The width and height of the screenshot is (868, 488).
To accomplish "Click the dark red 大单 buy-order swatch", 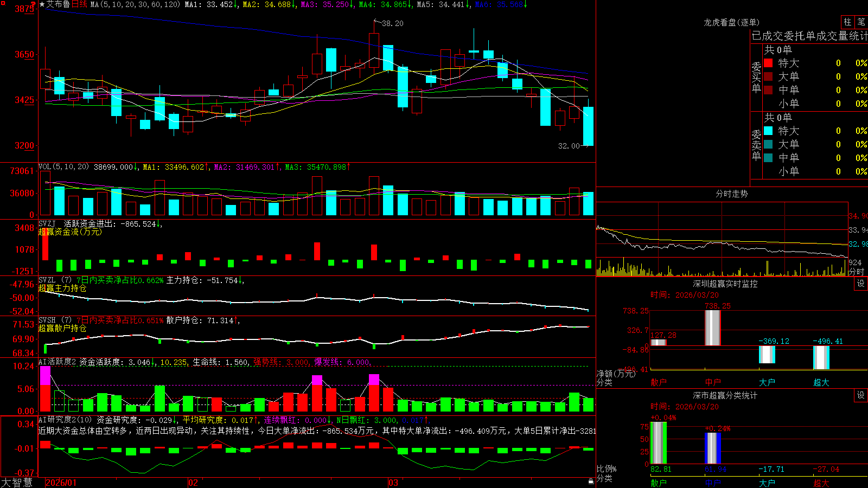I will 768,76.
